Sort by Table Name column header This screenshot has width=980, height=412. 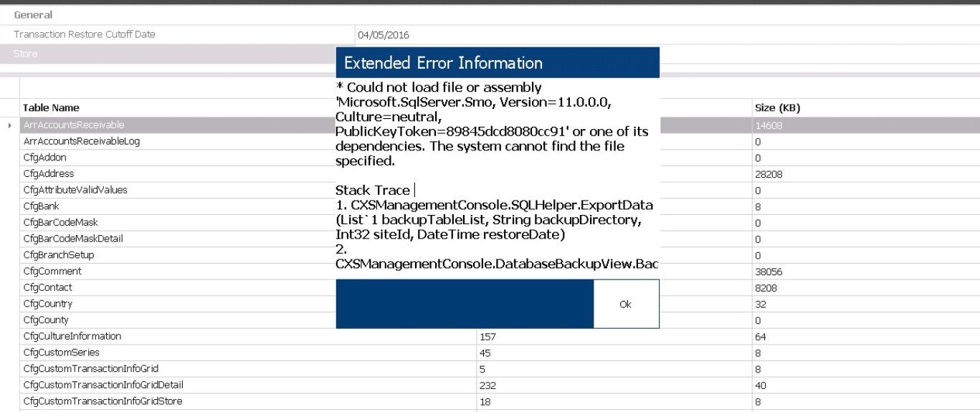(x=52, y=107)
